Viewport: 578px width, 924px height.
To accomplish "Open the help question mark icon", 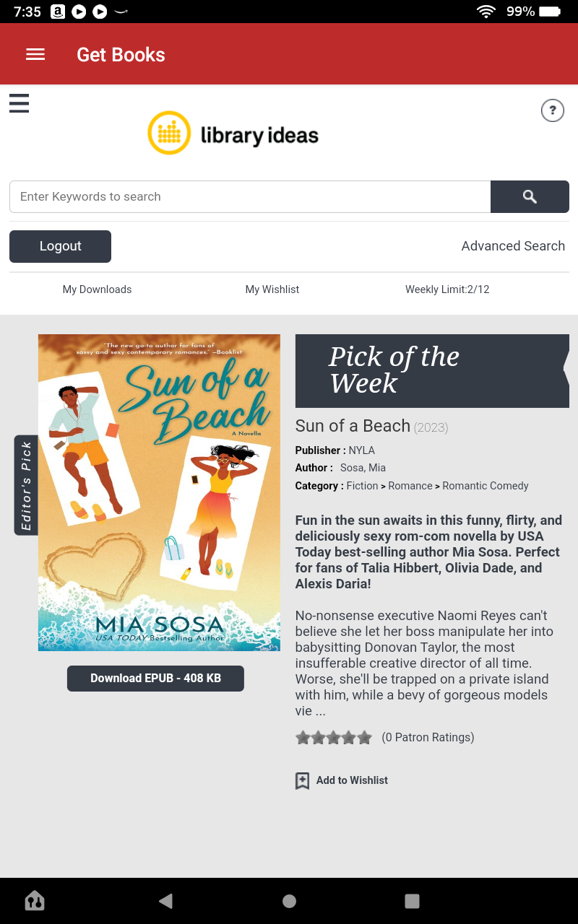I will pyautogui.click(x=553, y=110).
